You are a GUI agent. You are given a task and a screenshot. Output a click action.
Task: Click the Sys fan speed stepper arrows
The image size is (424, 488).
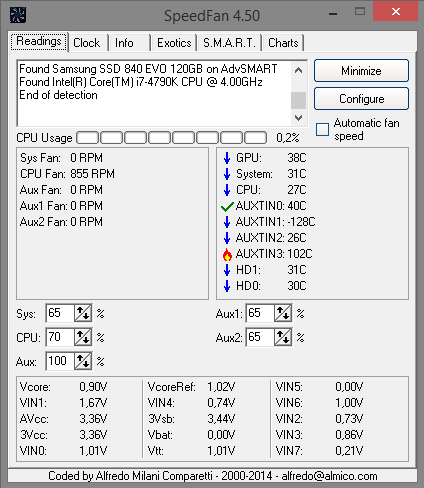(83, 313)
